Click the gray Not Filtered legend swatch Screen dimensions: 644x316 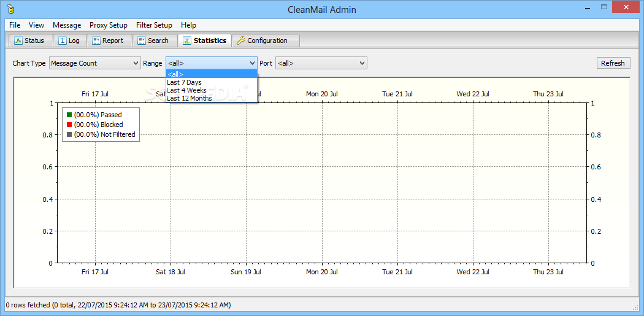coord(69,134)
